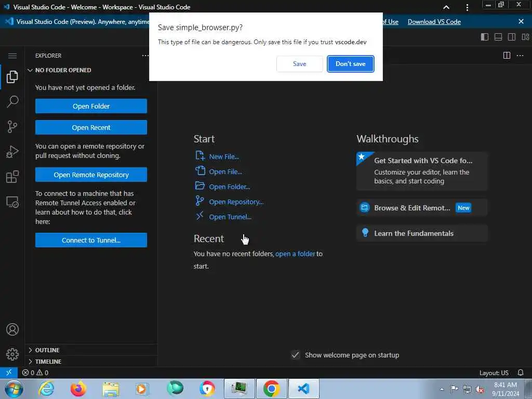Launch Firefox from taskbar
This screenshot has height=399, width=532.
(78, 389)
